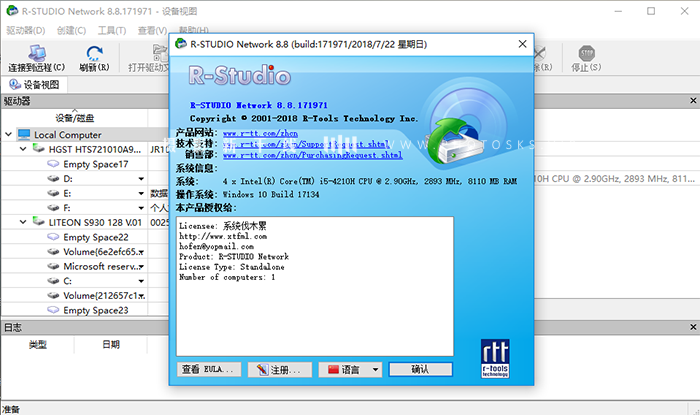Open the Create (创建) menu
700x415 pixels.
[71, 30]
